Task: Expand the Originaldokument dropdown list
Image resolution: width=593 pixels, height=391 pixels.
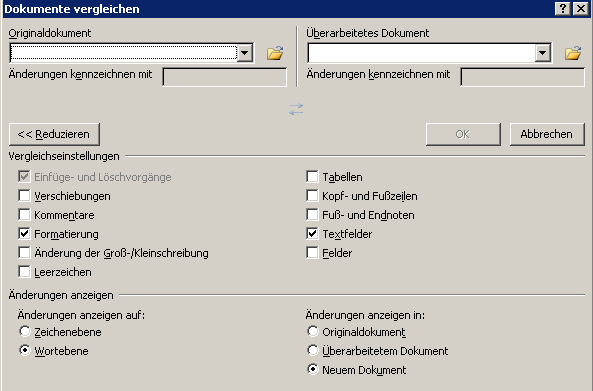Action: click(245, 53)
